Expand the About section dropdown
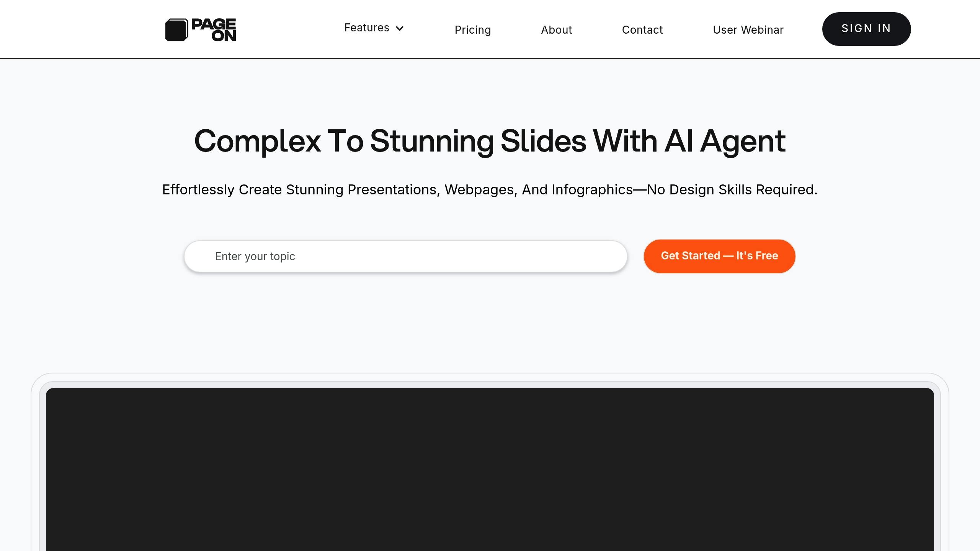The image size is (980, 551). (556, 29)
